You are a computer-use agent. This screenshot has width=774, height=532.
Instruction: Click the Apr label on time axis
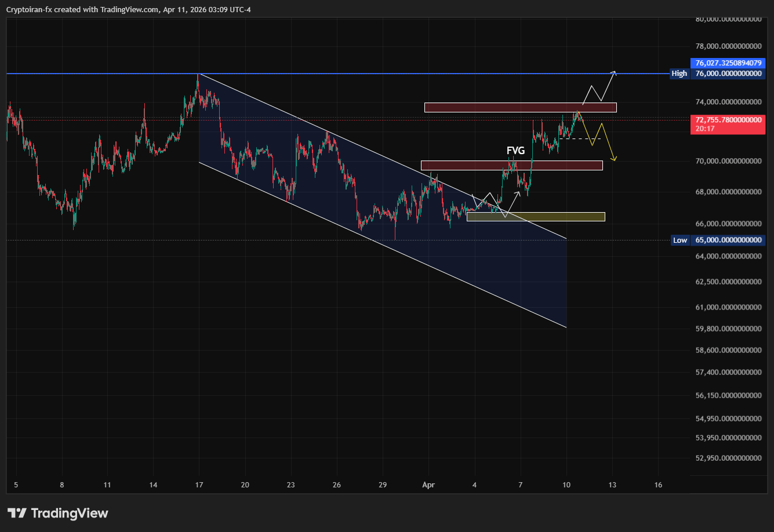pyautogui.click(x=428, y=484)
